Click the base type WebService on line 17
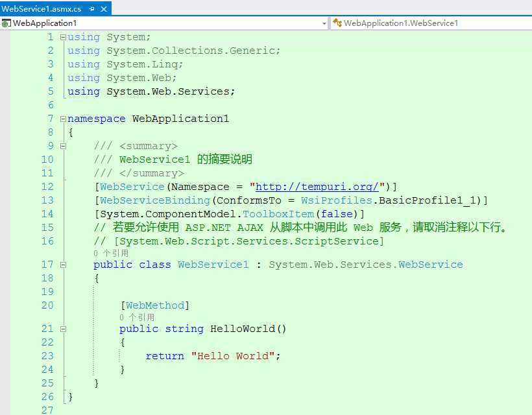 click(x=431, y=265)
